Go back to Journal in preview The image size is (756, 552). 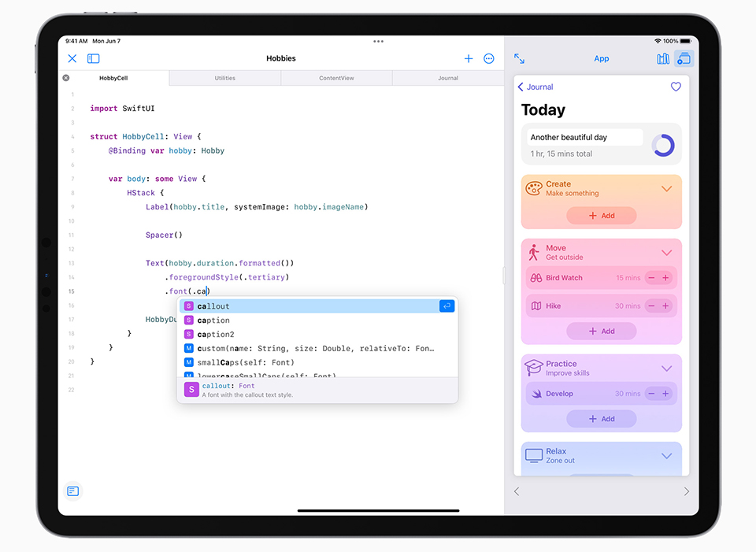(535, 87)
